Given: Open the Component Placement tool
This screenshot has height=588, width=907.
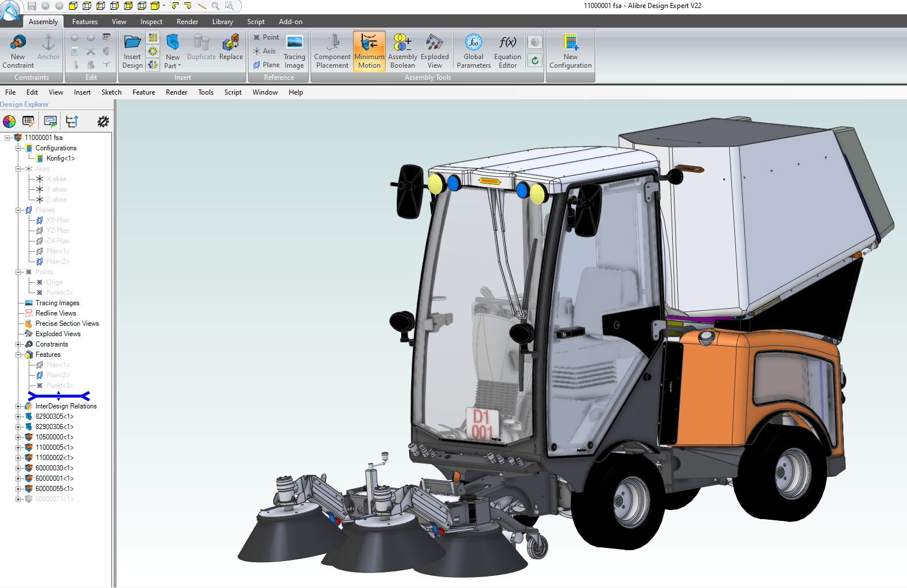Looking at the screenshot, I should click(332, 51).
